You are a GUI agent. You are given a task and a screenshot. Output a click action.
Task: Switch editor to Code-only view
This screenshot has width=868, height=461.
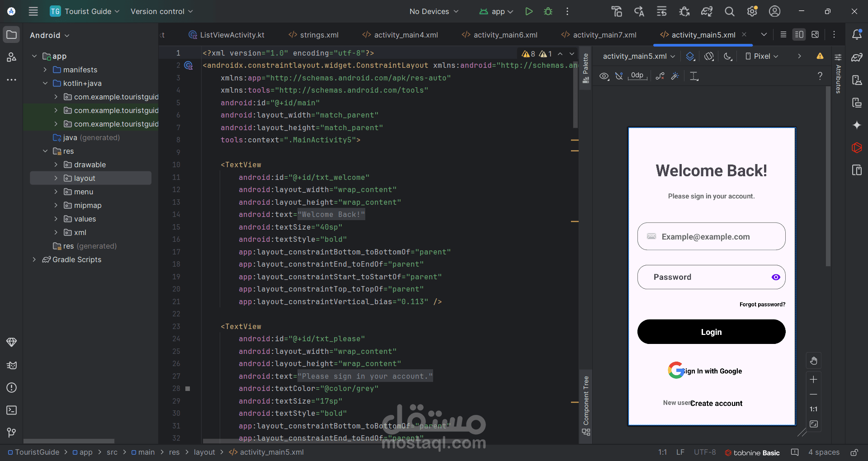(783, 34)
